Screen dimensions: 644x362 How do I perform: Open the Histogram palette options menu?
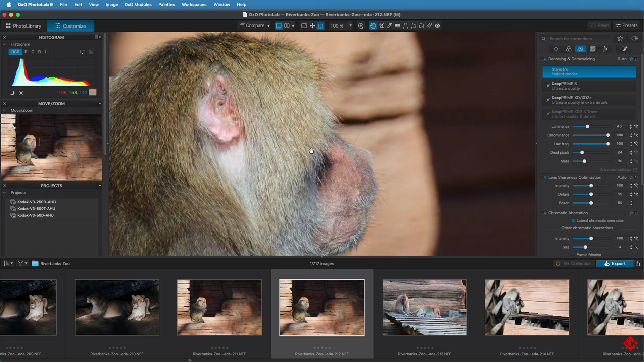(x=98, y=37)
